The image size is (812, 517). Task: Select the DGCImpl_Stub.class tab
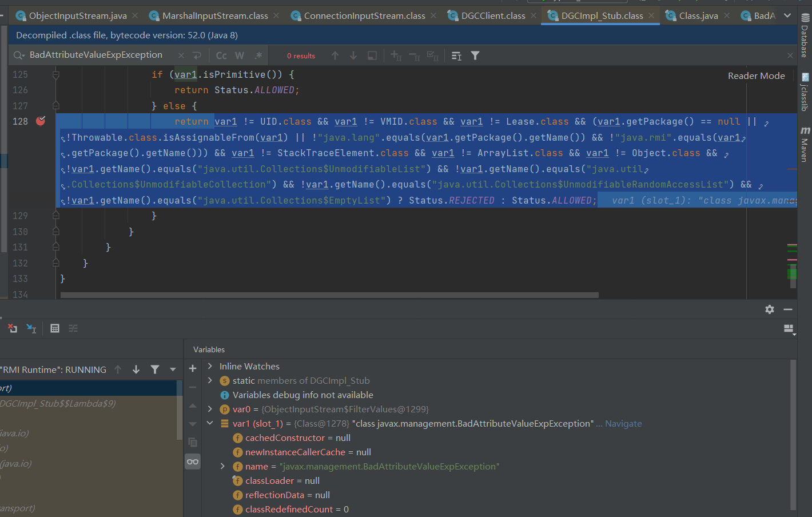click(x=602, y=15)
